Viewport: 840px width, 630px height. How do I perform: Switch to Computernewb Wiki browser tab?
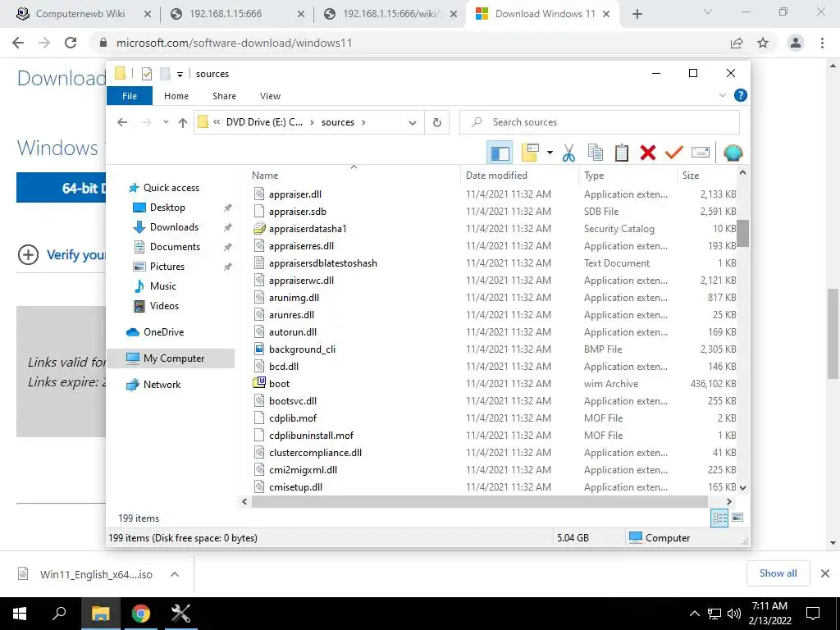pos(80,14)
